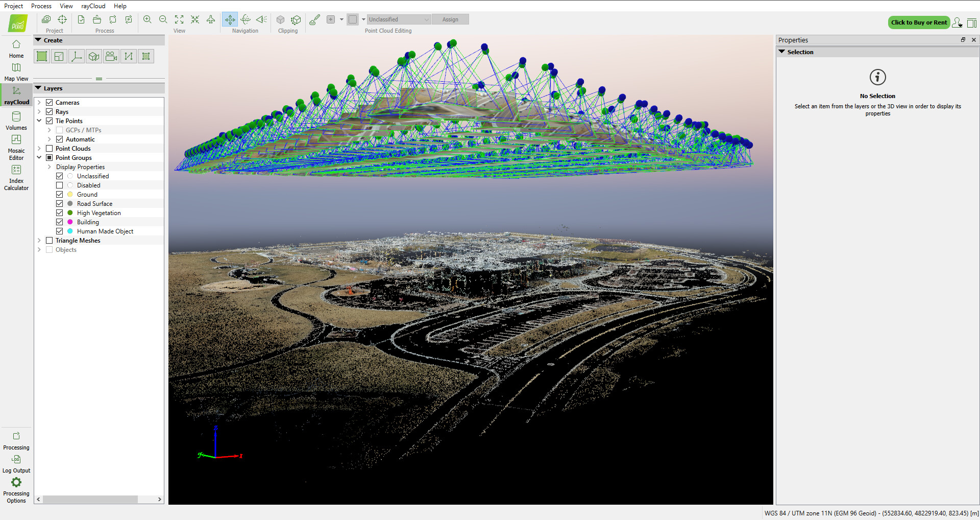Zoom out of the 3D view
Screen dimensions: 980x520
point(163,19)
